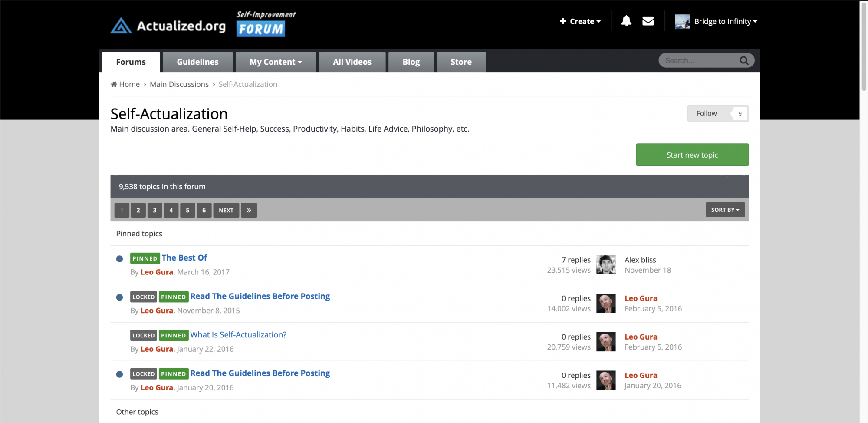The width and height of the screenshot is (868, 423).
Task: Open the Sort By dropdown
Action: pos(725,210)
